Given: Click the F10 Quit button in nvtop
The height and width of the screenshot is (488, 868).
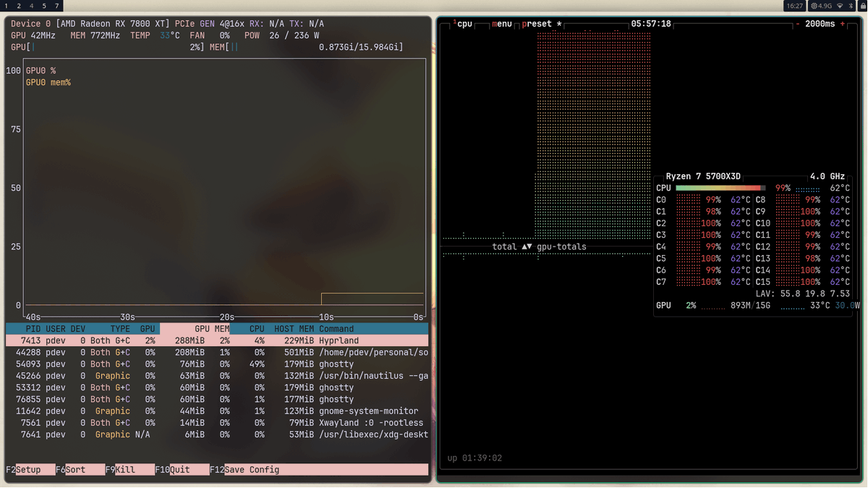Looking at the screenshot, I should (182, 470).
